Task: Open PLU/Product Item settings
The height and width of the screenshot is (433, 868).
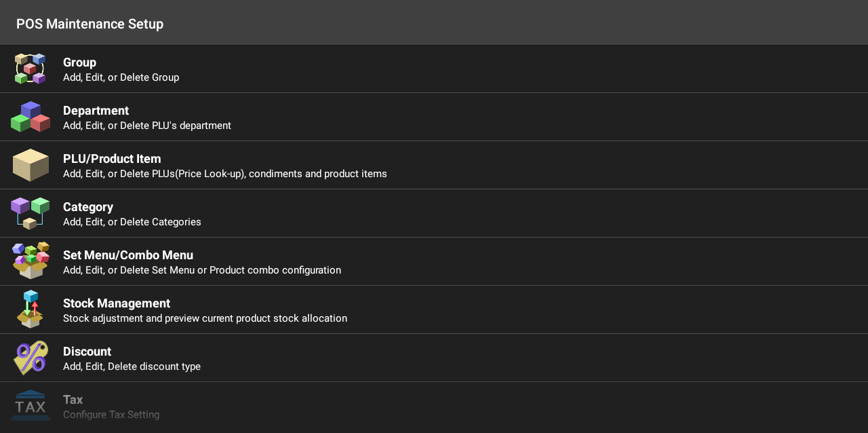Action: coord(112,159)
